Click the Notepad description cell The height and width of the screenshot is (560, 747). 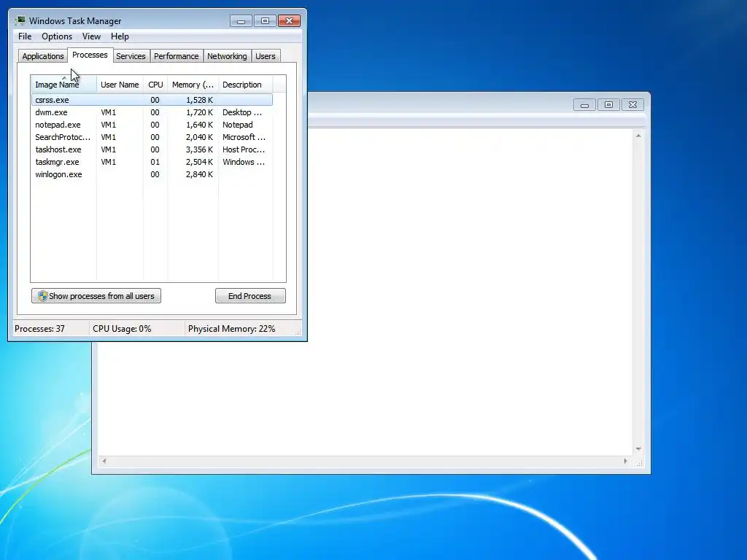pyautogui.click(x=238, y=125)
